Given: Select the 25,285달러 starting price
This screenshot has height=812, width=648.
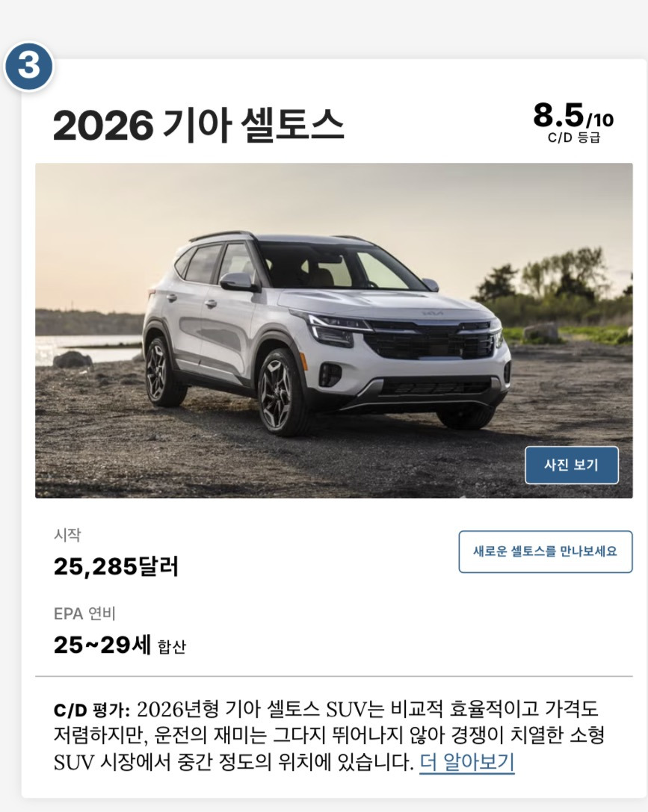Looking at the screenshot, I should pos(116,566).
